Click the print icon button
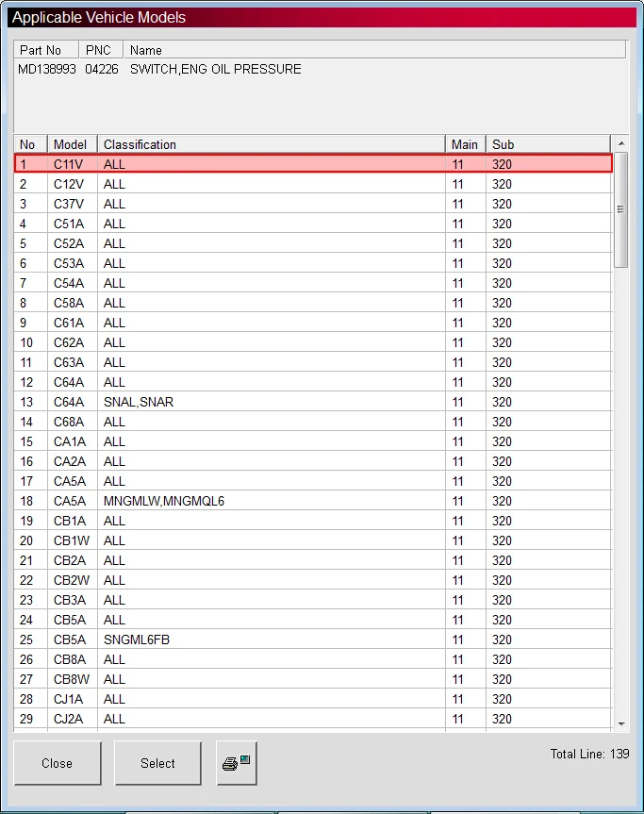Image resolution: width=644 pixels, height=814 pixels. (x=237, y=763)
